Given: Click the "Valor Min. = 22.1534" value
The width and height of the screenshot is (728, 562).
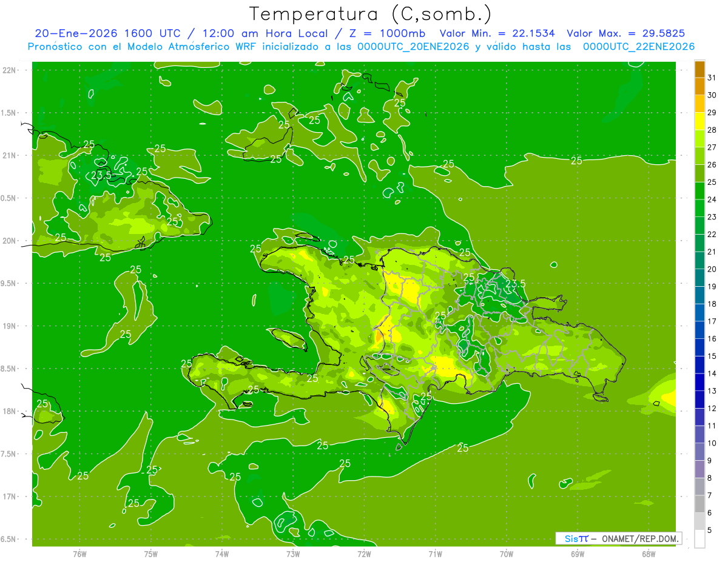Looking at the screenshot, I should click(497, 33).
